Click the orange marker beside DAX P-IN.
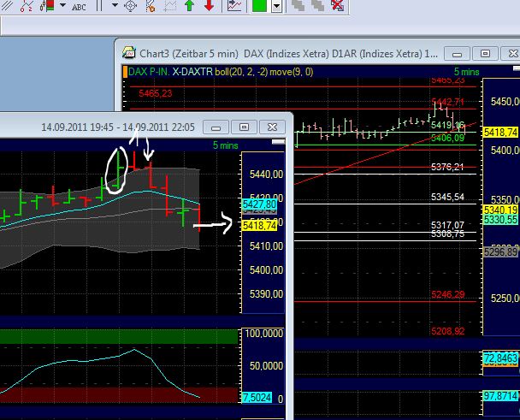This screenshot has height=420, width=520. coord(125,72)
